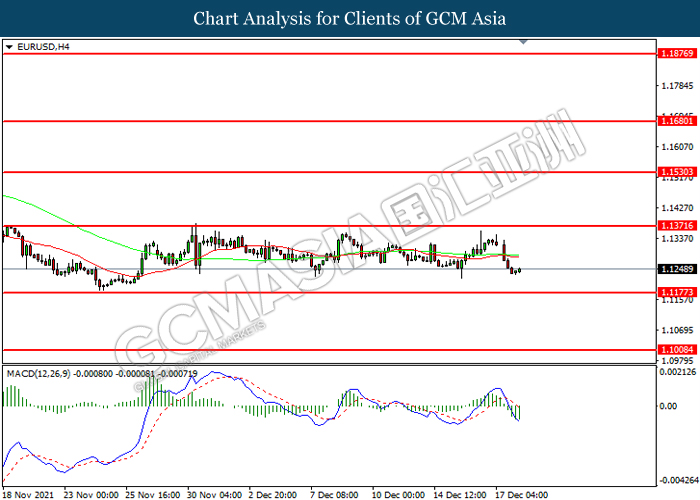
Task: Select the 1.18769 resistance price label
Action: pos(677,54)
